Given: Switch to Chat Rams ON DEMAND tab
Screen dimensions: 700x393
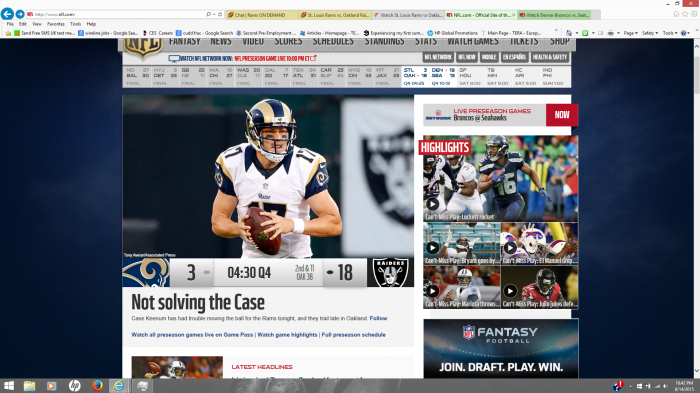Looking at the screenshot, I should tap(262, 15).
